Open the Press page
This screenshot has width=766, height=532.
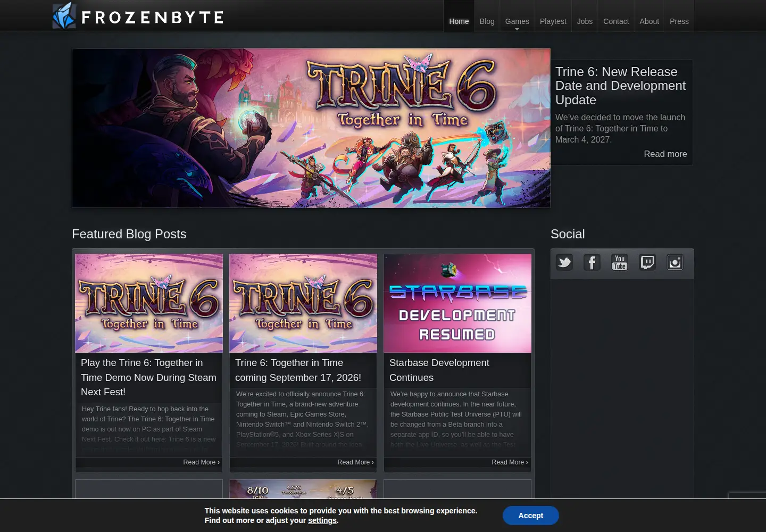tap(679, 21)
